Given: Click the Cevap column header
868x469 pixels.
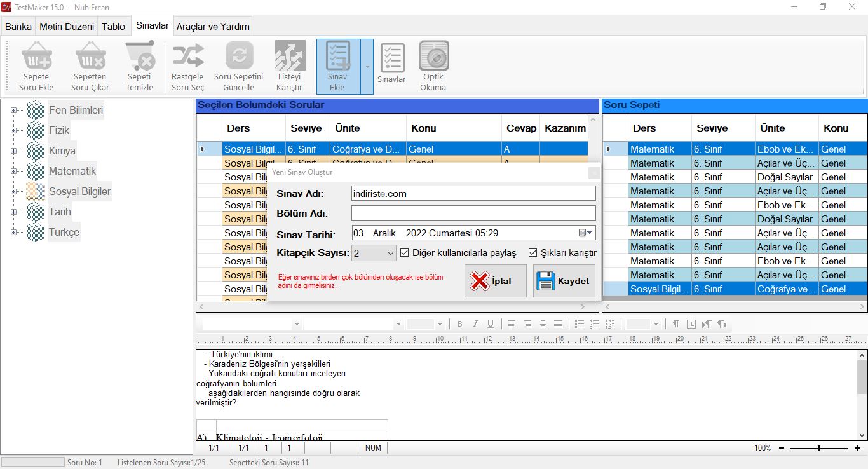Looking at the screenshot, I should tap(521, 128).
